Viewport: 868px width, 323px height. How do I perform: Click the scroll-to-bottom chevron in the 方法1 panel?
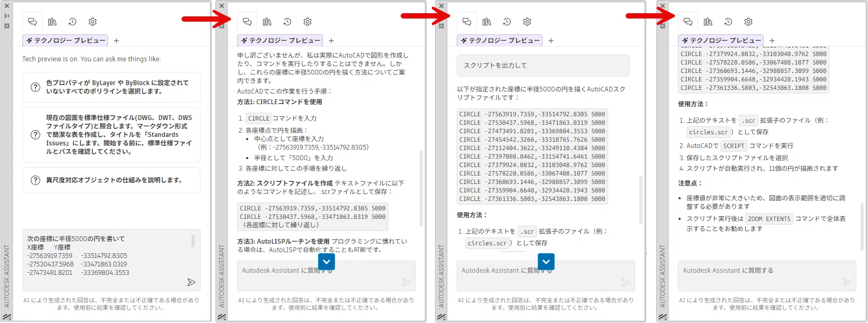tap(327, 261)
